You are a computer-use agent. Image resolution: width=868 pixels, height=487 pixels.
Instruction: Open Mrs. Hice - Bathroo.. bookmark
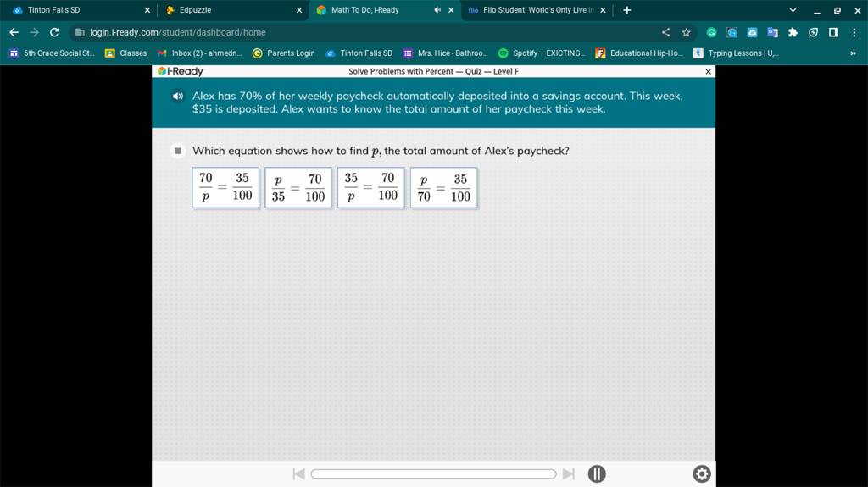pyautogui.click(x=446, y=53)
